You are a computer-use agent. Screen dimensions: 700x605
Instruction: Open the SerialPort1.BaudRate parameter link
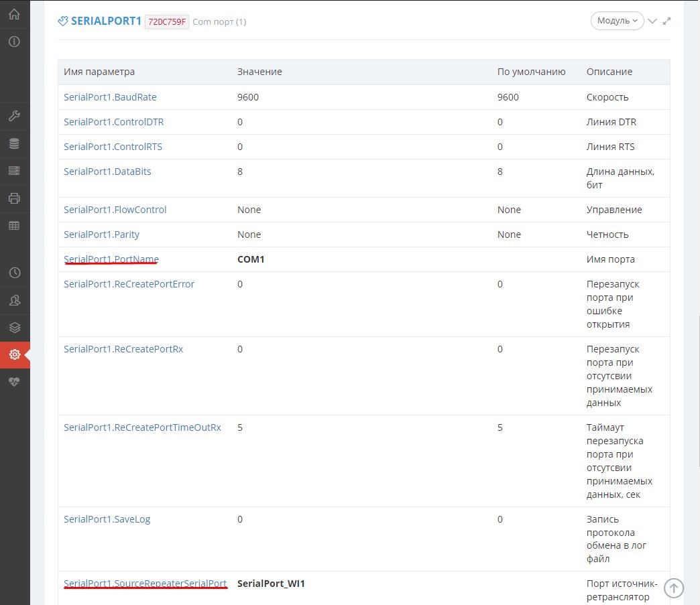[x=110, y=97]
